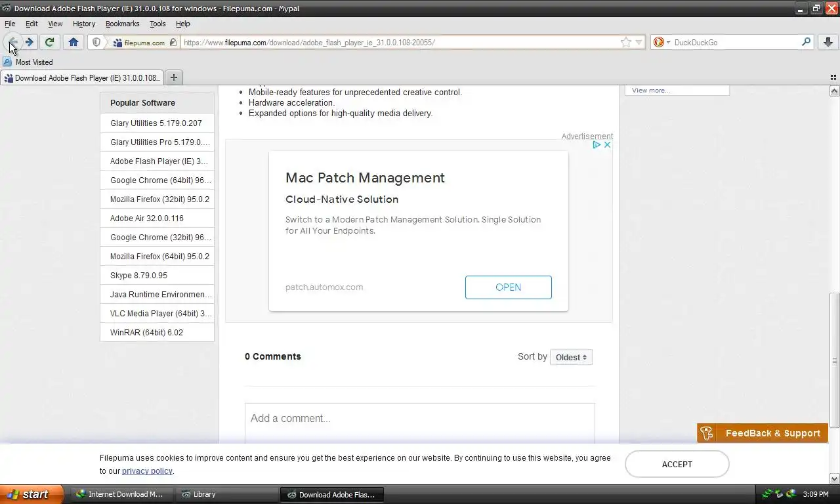
Task: Open the tracking protection shield icon
Action: point(96,42)
